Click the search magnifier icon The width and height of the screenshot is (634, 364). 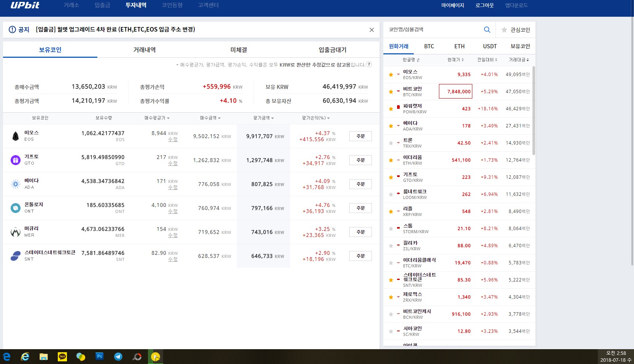(487, 30)
